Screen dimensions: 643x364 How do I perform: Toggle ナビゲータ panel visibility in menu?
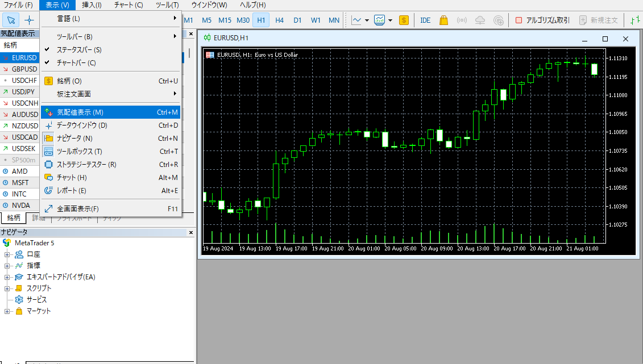(x=74, y=139)
